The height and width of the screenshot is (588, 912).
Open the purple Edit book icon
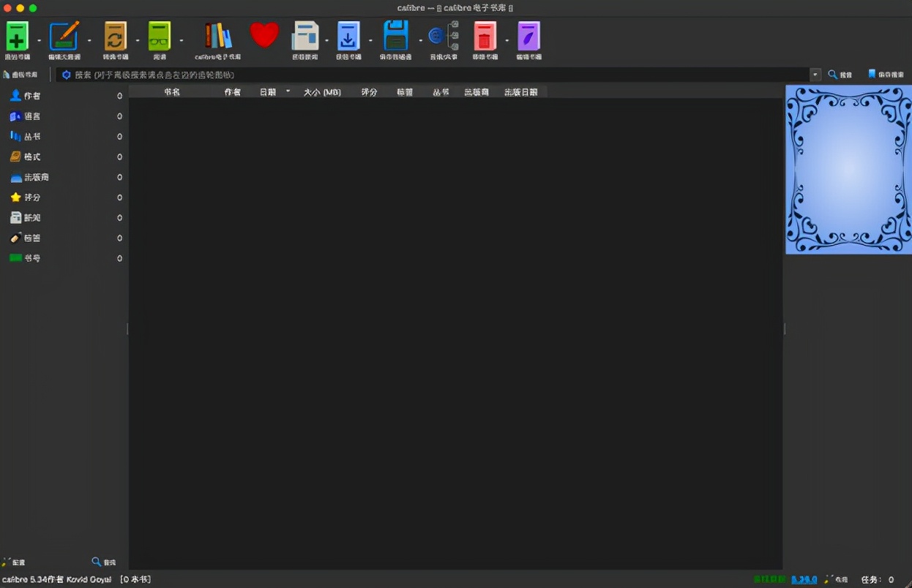pos(528,36)
